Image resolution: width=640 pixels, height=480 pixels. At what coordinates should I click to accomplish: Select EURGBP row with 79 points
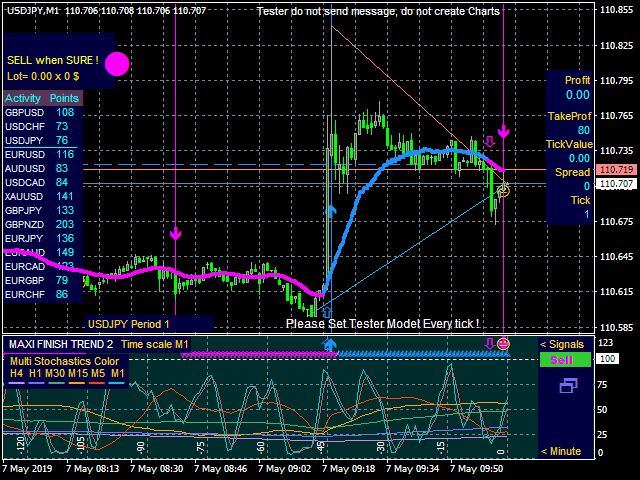tap(43, 280)
